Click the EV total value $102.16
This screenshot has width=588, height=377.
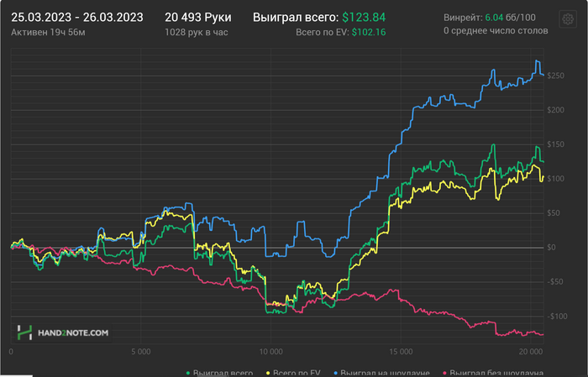click(369, 32)
